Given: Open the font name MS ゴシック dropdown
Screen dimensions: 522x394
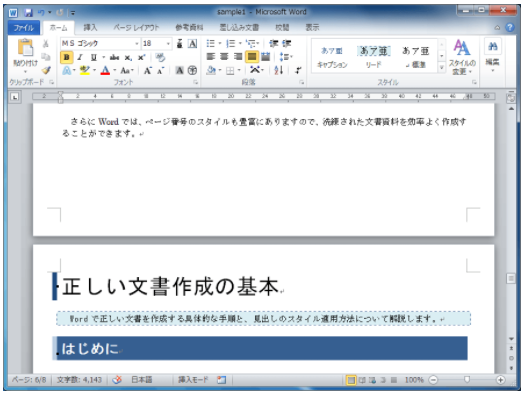Looking at the screenshot, I should tap(137, 44).
